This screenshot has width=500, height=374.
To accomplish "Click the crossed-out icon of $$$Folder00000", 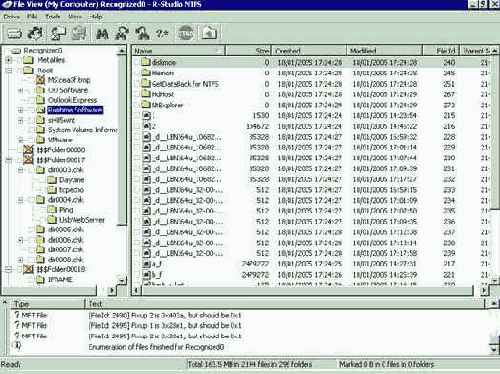I will click(x=28, y=149).
